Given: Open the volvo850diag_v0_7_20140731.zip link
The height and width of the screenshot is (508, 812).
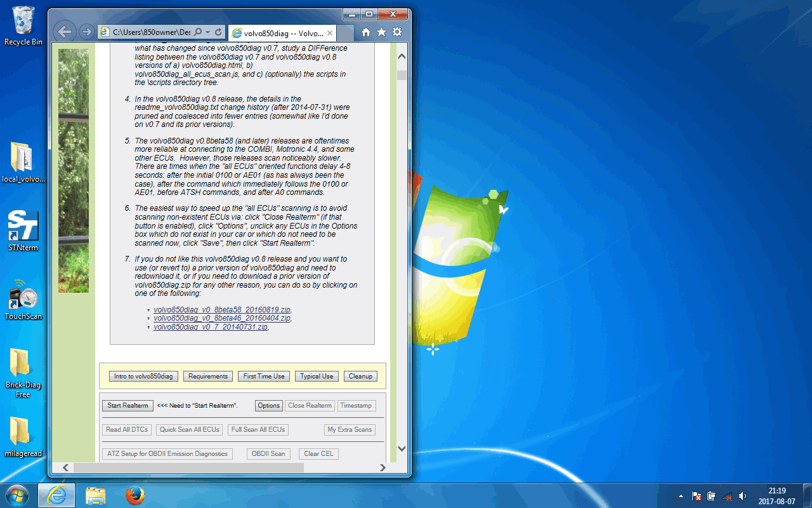Looking at the screenshot, I should click(x=211, y=327).
